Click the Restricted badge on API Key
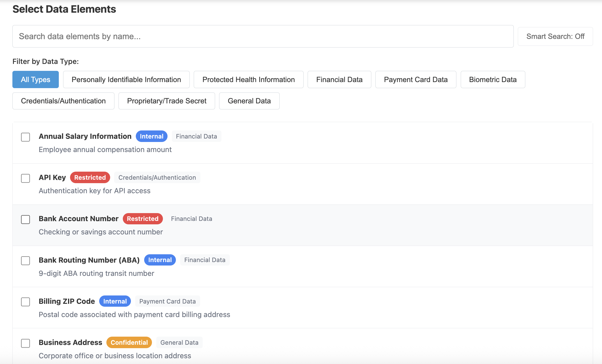Screen dimensions: 602x364 click(90, 177)
